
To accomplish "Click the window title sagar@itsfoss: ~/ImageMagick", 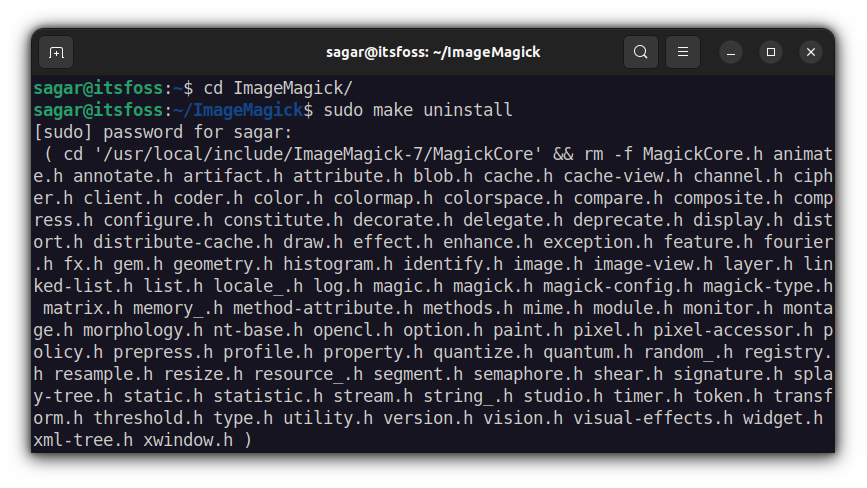I will click(x=433, y=52).
